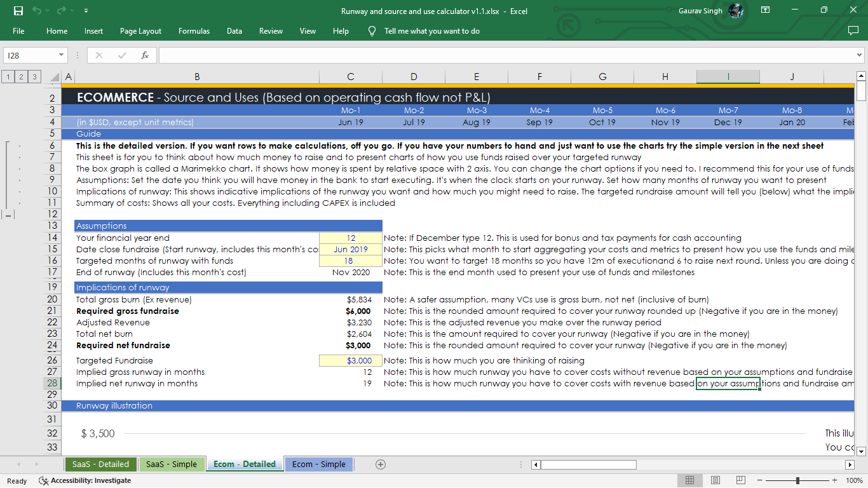Save the workbook from the Quick Access Toolbar
868x488 pixels.
pos(18,11)
